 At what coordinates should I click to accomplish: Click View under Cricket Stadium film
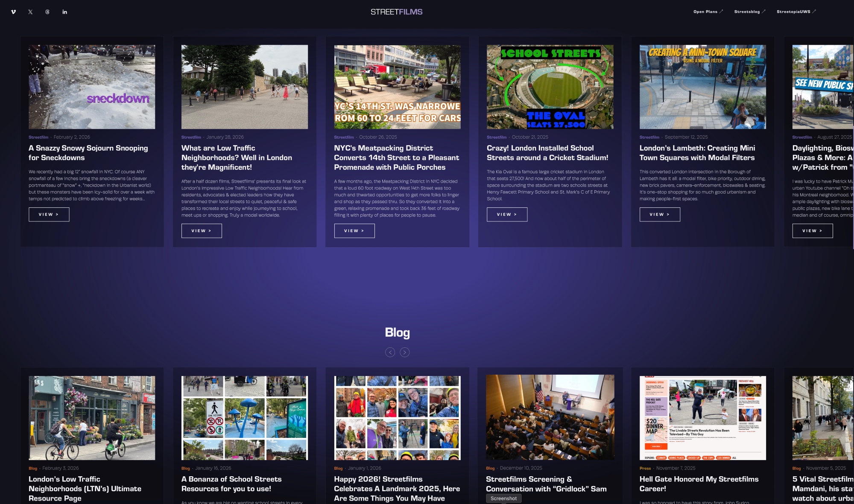tap(507, 214)
